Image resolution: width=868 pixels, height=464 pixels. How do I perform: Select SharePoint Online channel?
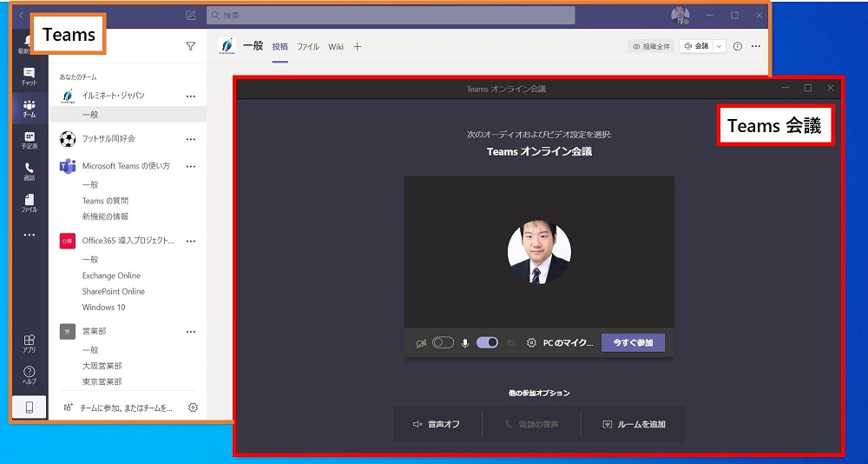[x=114, y=291]
